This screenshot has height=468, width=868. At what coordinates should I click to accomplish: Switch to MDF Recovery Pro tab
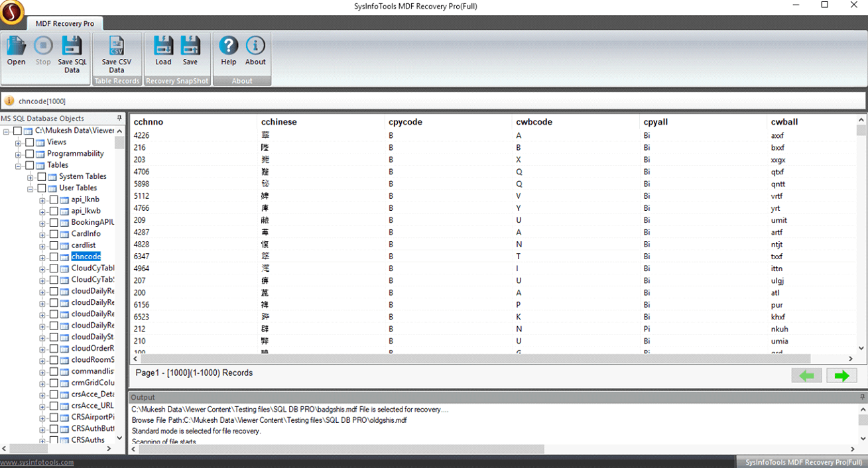point(64,24)
